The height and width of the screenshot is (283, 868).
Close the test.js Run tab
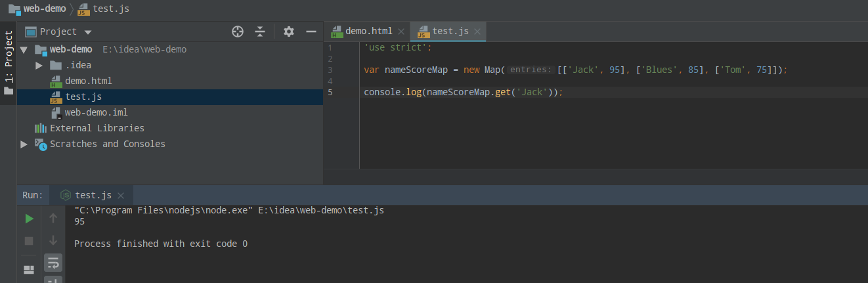coord(121,195)
